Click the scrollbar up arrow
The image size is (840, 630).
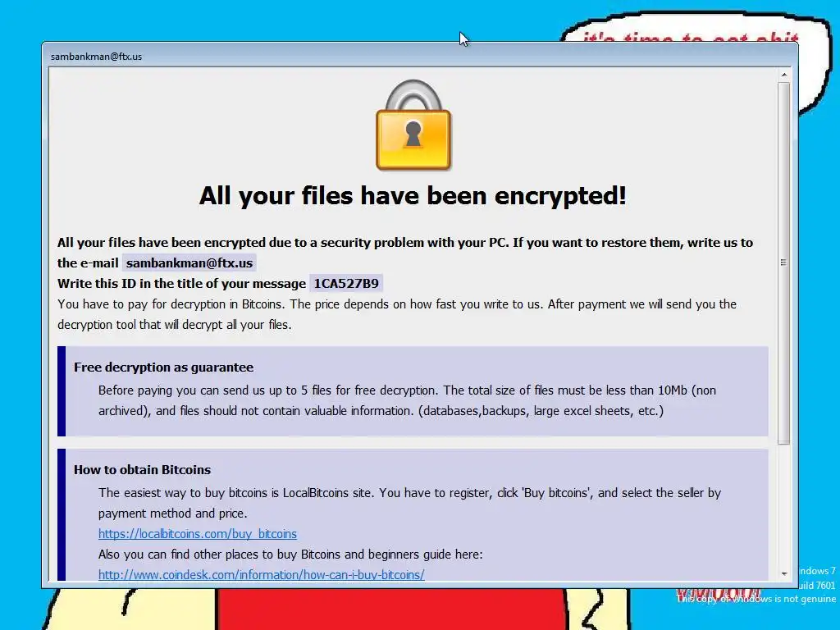pos(783,75)
